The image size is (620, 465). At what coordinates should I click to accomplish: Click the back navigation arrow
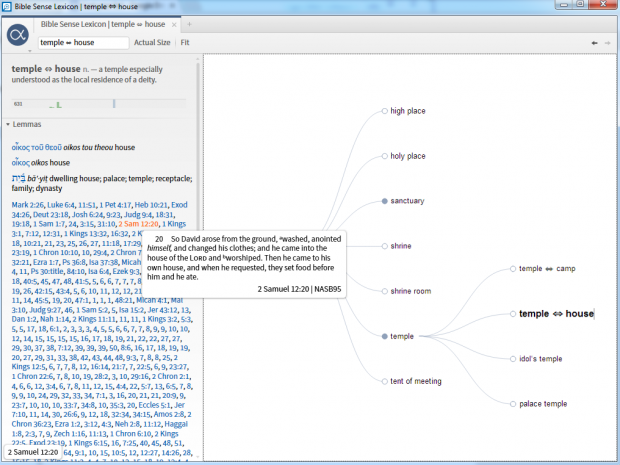point(594,43)
